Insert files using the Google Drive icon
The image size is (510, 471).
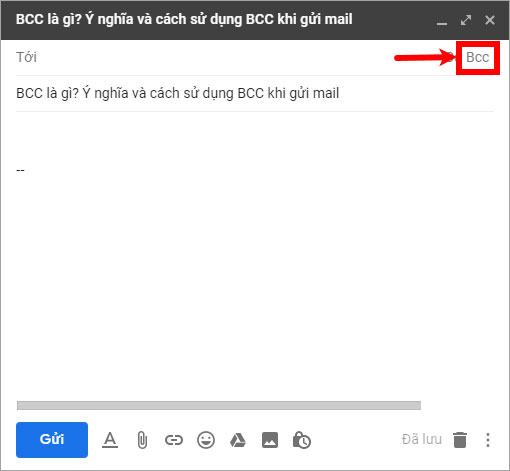[238, 440]
